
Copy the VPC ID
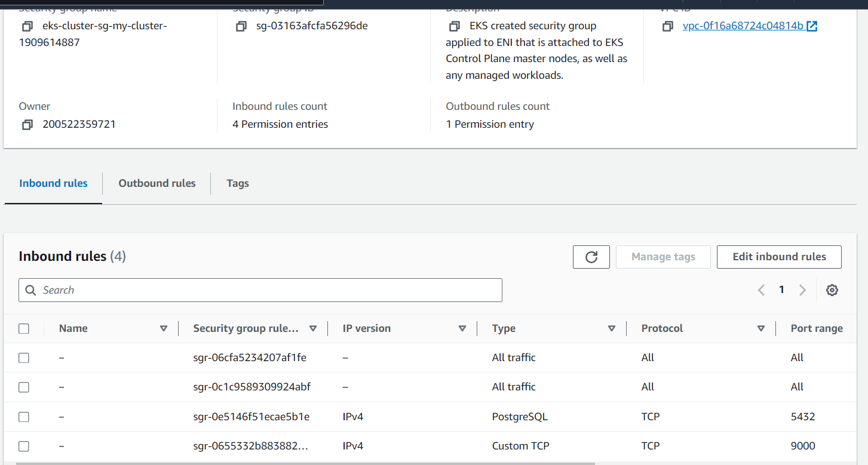click(x=667, y=26)
